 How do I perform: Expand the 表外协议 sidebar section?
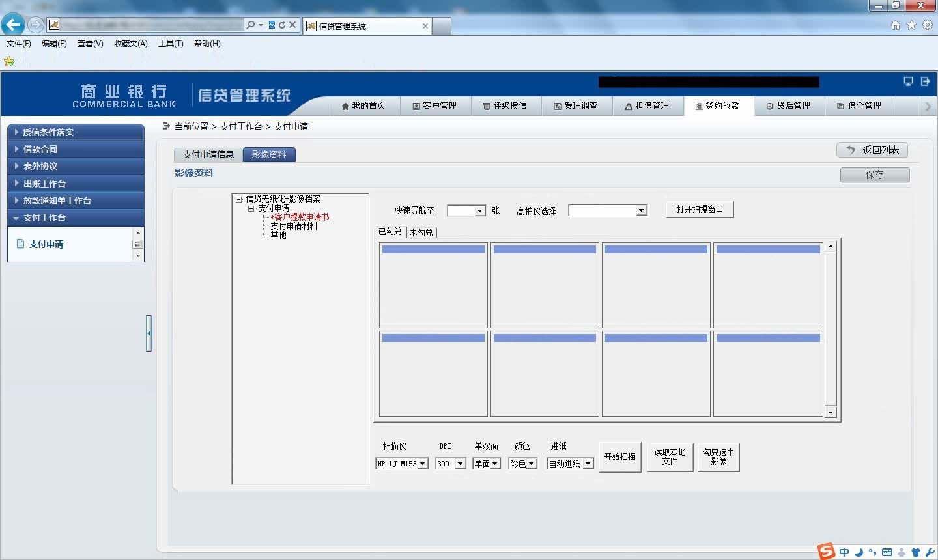(76, 166)
